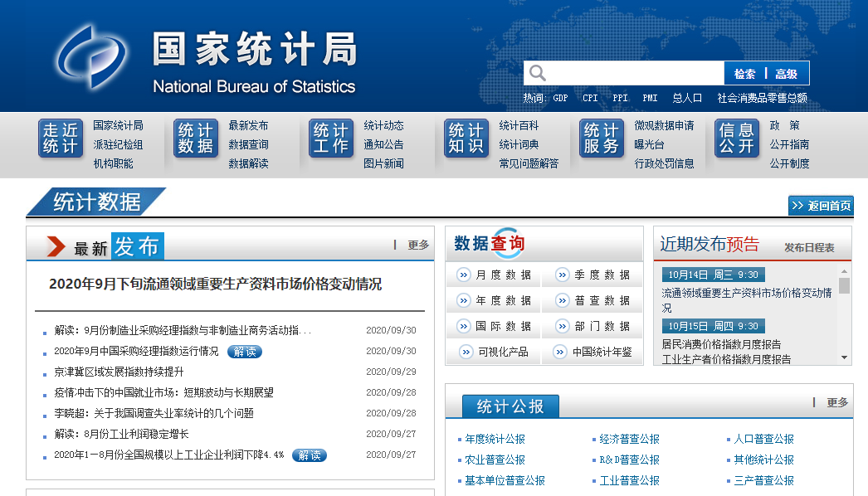This screenshot has width=868, height=496.
Task: Click 解读 badge for 工业企业利润下降4.4%
Action: [310, 455]
